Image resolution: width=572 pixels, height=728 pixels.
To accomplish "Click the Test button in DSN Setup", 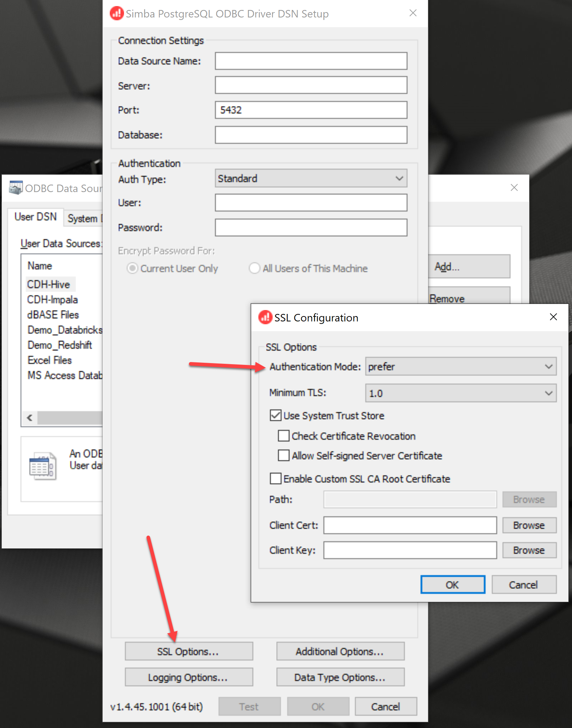I will [x=249, y=706].
